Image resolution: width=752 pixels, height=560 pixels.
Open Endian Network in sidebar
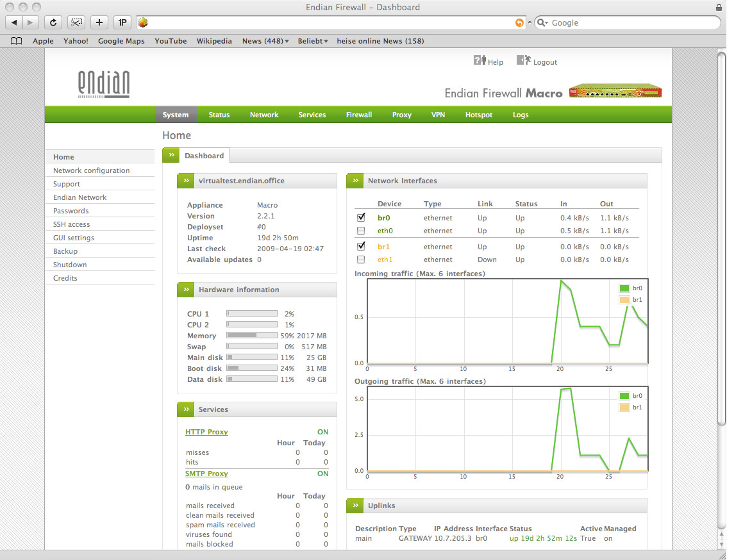coord(100,197)
